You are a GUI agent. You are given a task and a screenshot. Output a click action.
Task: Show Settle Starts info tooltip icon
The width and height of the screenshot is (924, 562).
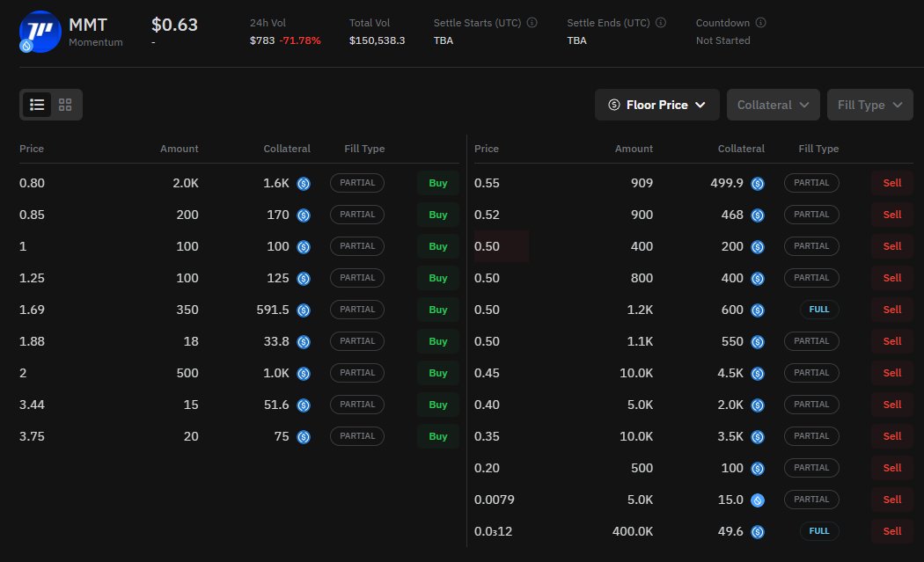[x=532, y=22]
